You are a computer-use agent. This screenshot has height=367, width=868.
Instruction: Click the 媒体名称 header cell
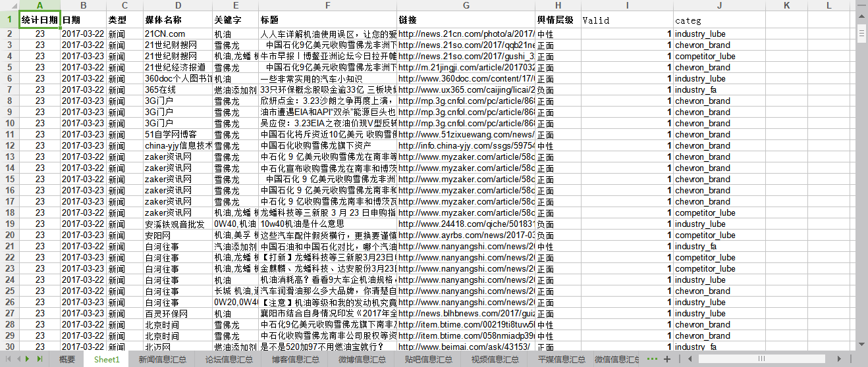tap(178, 20)
